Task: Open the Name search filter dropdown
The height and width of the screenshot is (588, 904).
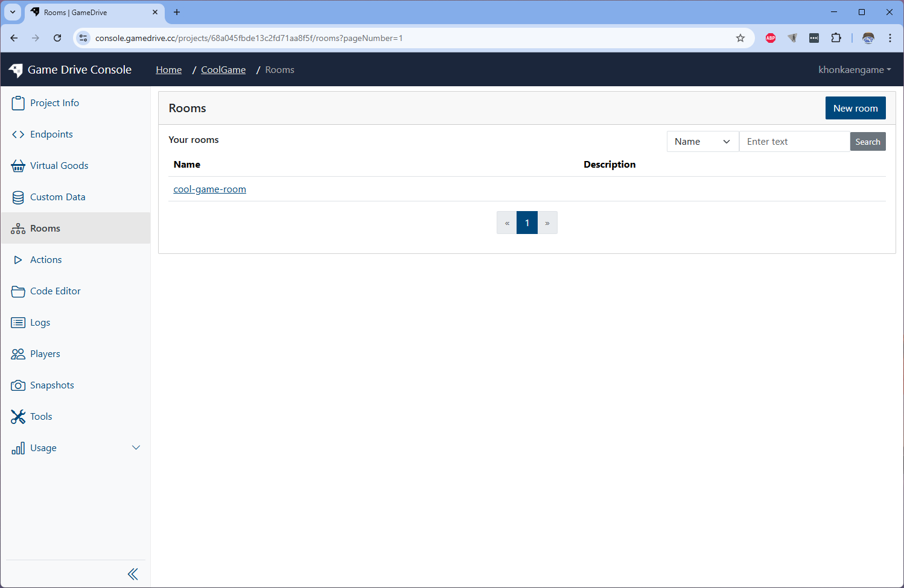Action: click(702, 142)
